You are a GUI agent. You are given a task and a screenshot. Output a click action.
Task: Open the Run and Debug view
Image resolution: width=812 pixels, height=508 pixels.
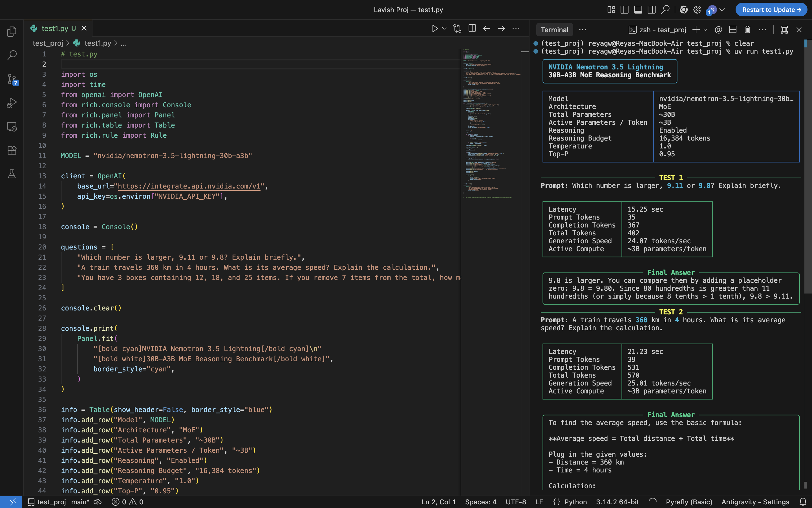point(12,102)
